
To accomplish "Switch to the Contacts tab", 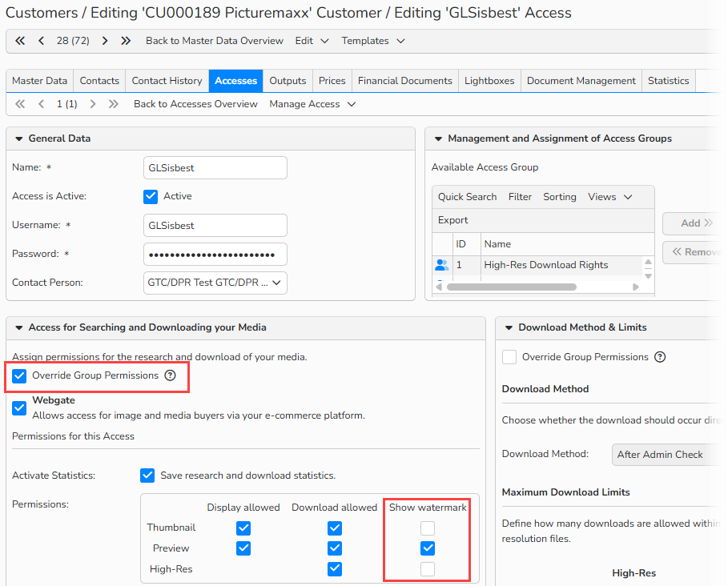I will pos(99,81).
